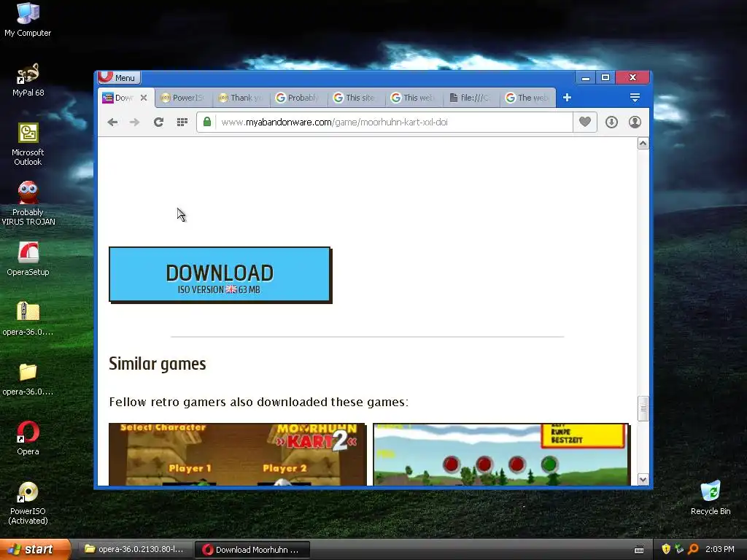The image size is (747, 560).
Task: Switch to the The web tab
Action: pyautogui.click(x=528, y=98)
